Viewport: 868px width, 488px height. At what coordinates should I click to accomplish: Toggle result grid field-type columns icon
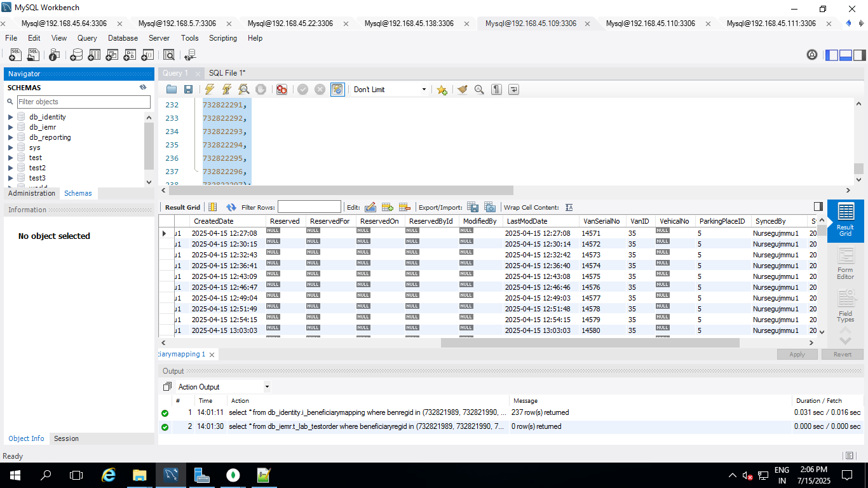click(213, 207)
